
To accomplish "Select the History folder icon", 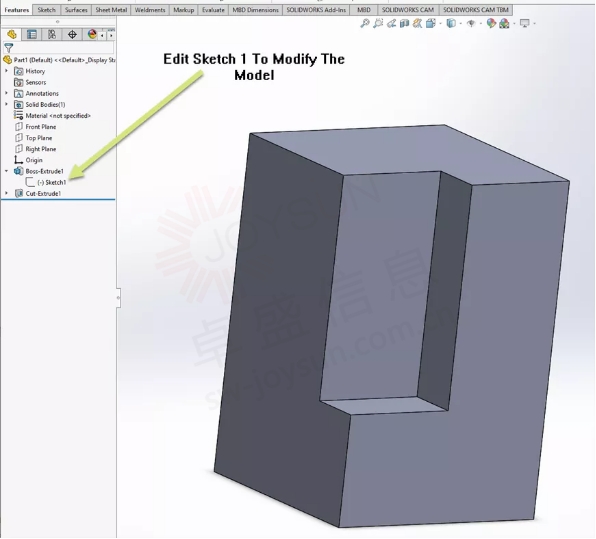I will tap(18, 71).
